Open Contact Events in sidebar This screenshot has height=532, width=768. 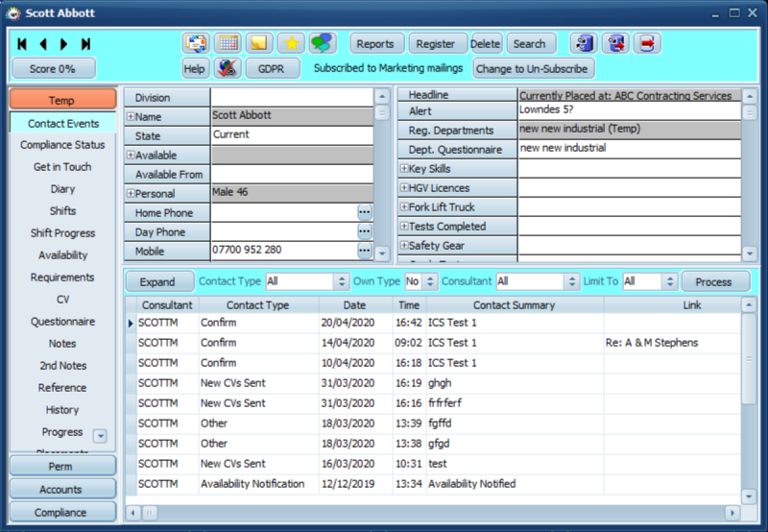tap(62, 124)
